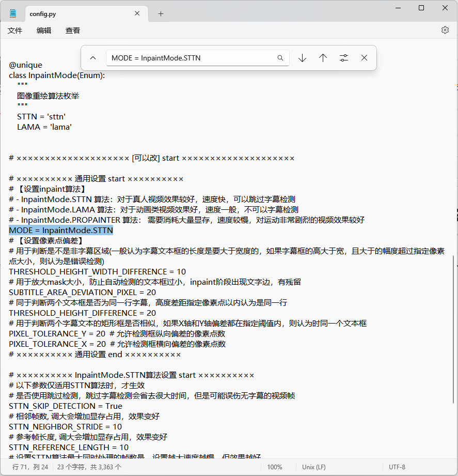Close the find bar
Screen dimensions: 458x476
[x=364, y=58]
